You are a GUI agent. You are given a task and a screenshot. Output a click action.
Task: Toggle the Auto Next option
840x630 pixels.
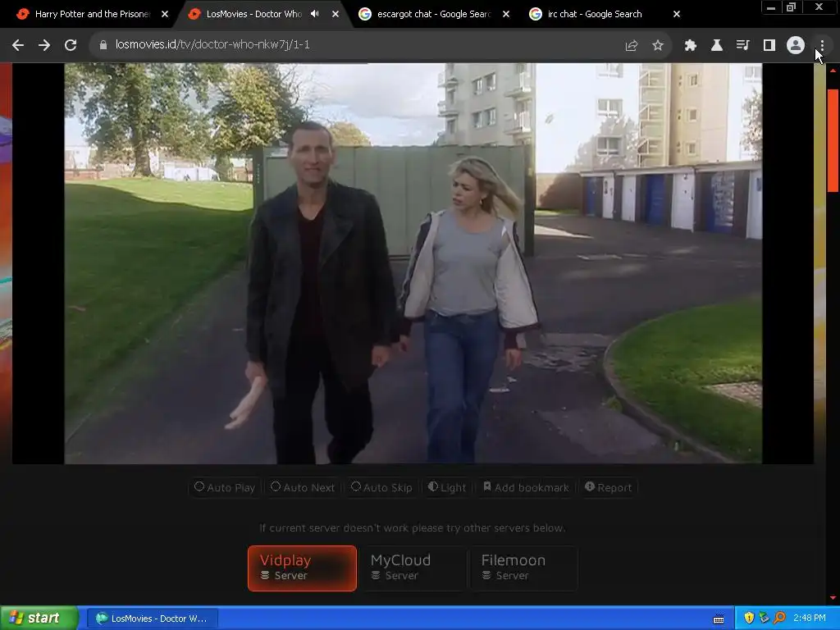[304, 487]
